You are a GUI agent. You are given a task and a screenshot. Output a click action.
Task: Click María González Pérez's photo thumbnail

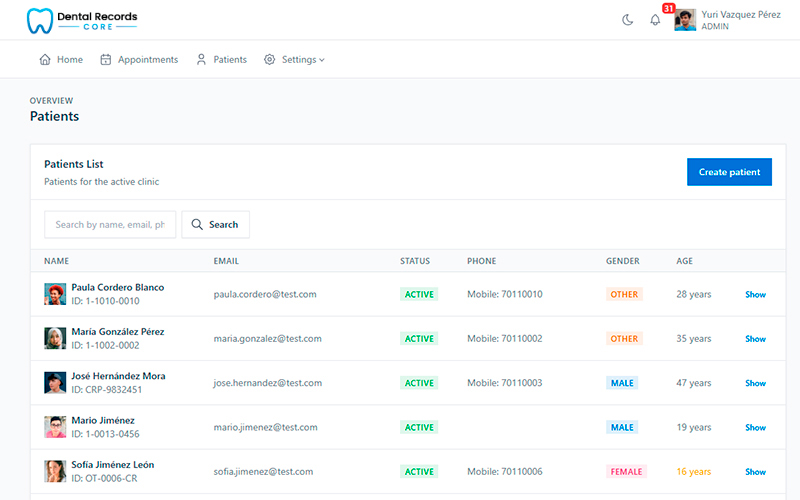click(55, 338)
